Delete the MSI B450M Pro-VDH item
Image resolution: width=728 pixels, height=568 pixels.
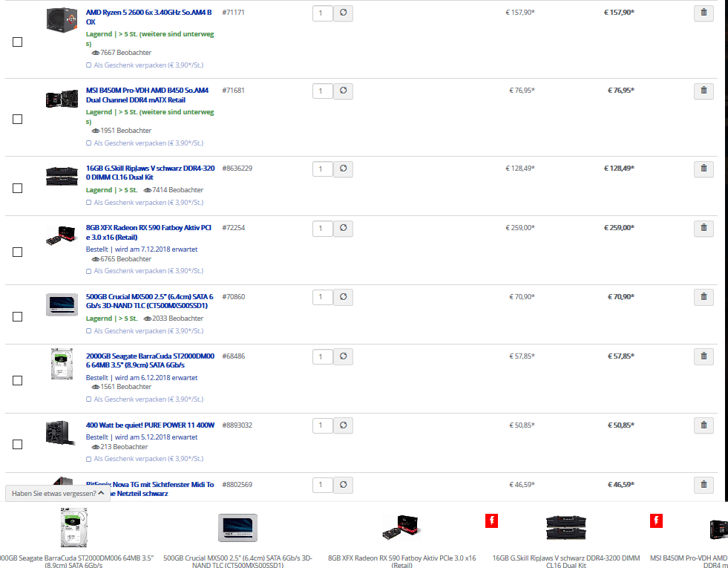[704, 91]
